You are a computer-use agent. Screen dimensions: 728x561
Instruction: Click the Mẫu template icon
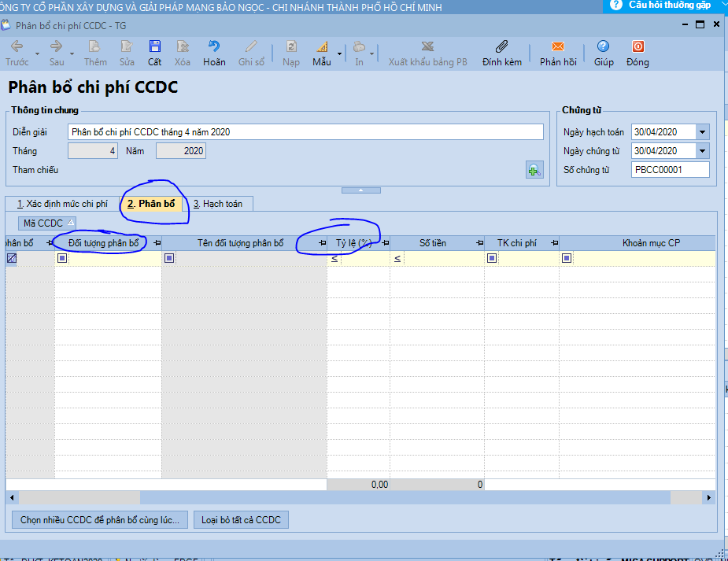coord(321,47)
